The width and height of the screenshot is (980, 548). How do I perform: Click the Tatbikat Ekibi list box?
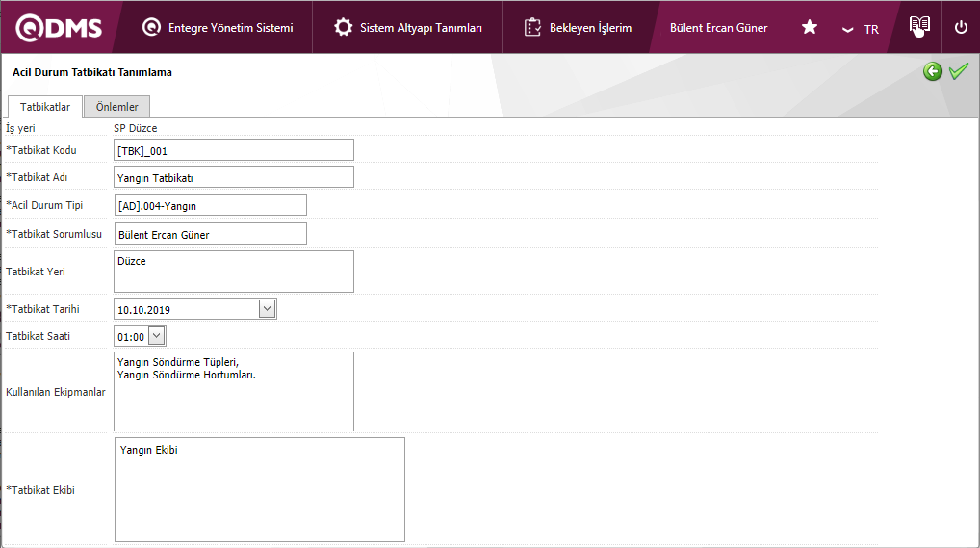[x=259, y=489]
